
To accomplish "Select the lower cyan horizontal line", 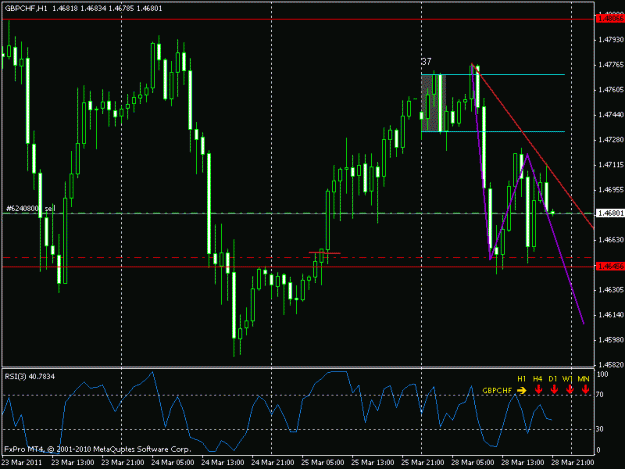I will point(493,131).
